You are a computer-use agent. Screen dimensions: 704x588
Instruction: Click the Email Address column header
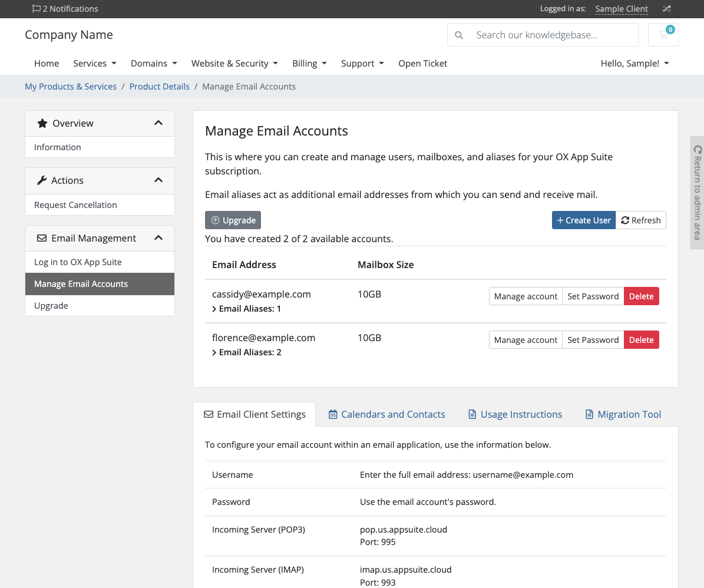coord(244,265)
